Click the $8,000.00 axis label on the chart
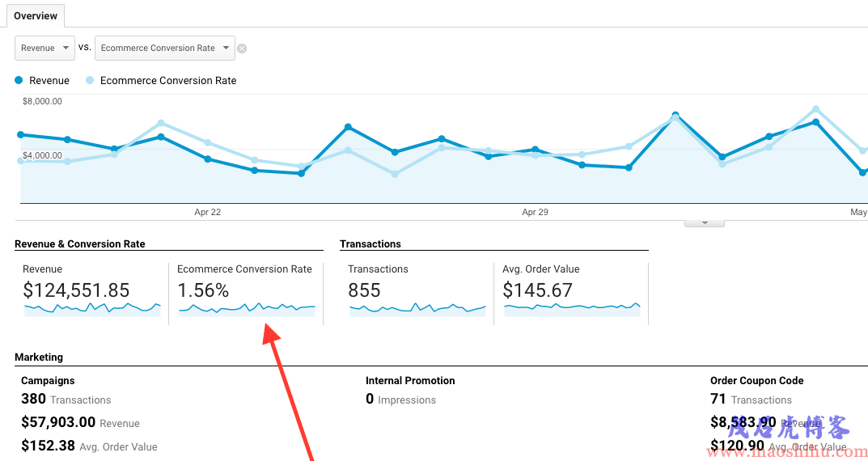 pyautogui.click(x=42, y=101)
